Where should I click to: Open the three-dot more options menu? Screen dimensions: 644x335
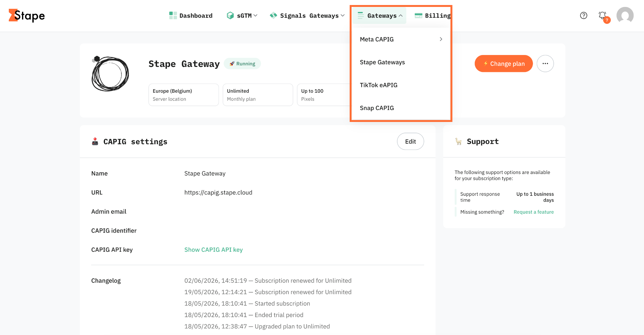[x=545, y=63]
